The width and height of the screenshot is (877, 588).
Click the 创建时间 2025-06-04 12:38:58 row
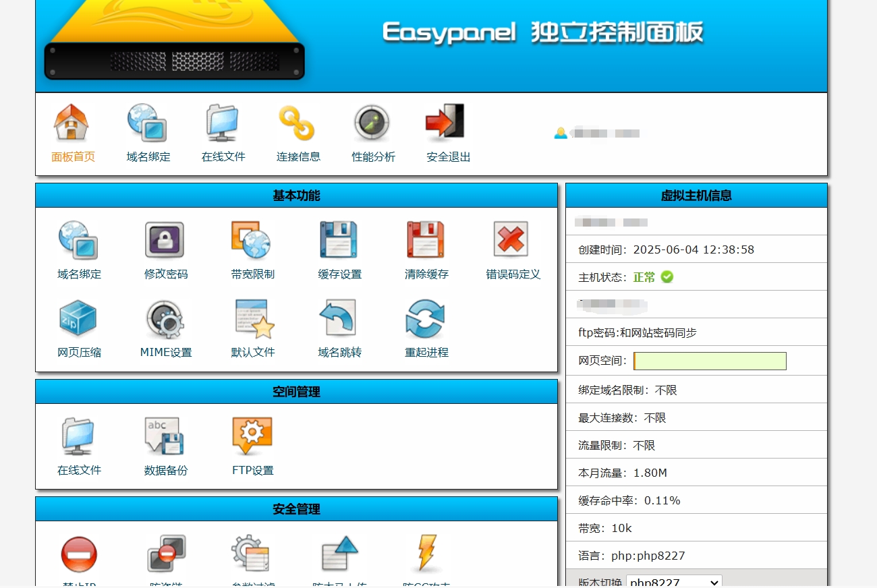pos(696,249)
